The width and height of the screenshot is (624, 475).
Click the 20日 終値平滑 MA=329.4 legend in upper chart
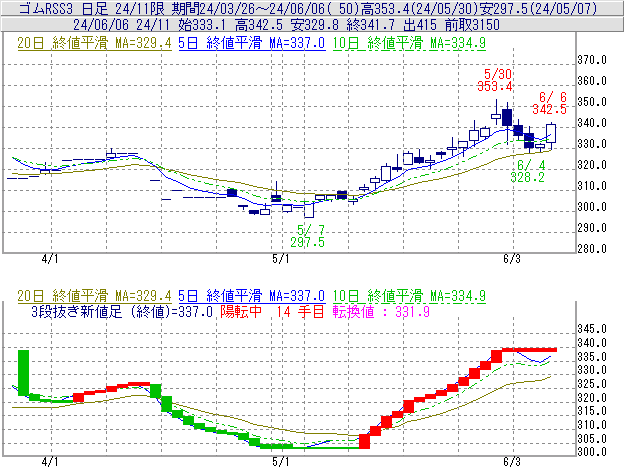(x=94, y=43)
